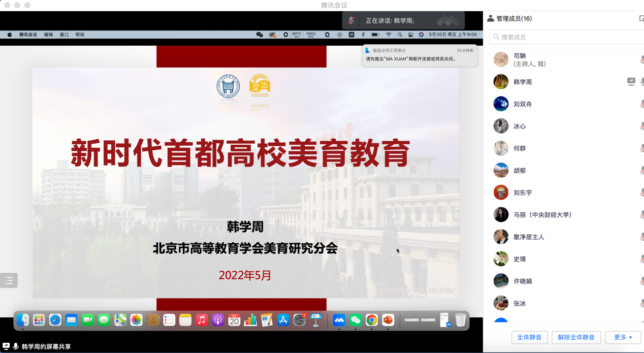The width and height of the screenshot is (644, 353).
Task: Select member 张冰 in the list
Action: (x=564, y=303)
